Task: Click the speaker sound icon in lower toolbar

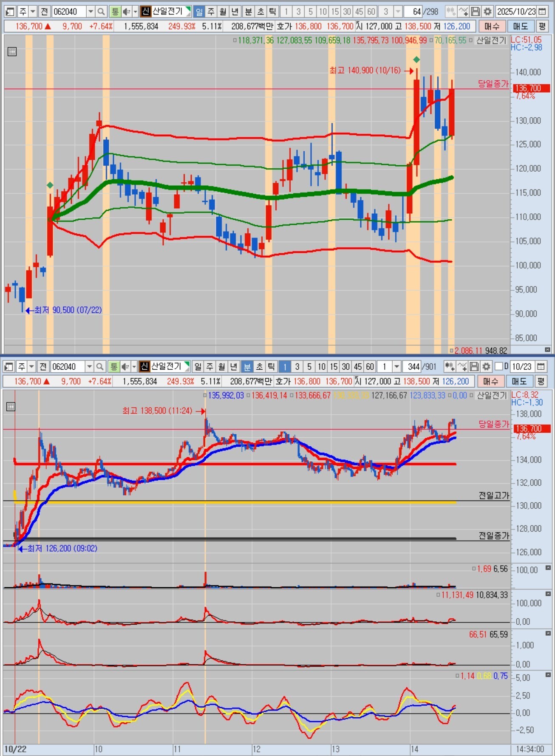Action: 125,366
